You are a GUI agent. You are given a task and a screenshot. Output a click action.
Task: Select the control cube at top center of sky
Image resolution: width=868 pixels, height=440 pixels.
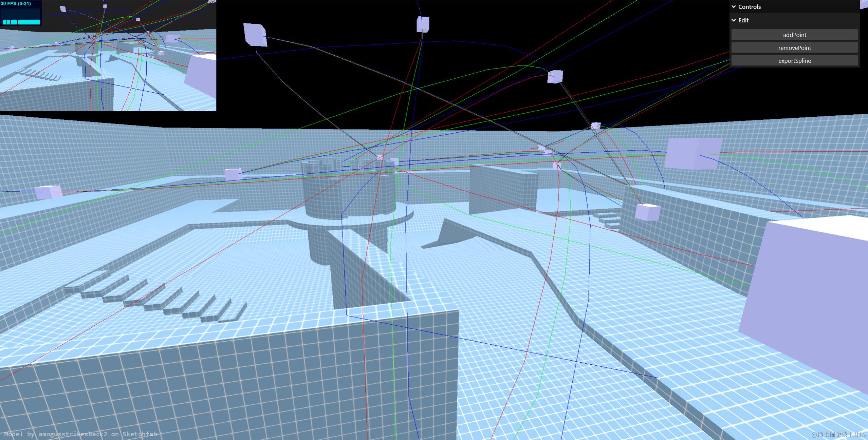(x=423, y=24)
